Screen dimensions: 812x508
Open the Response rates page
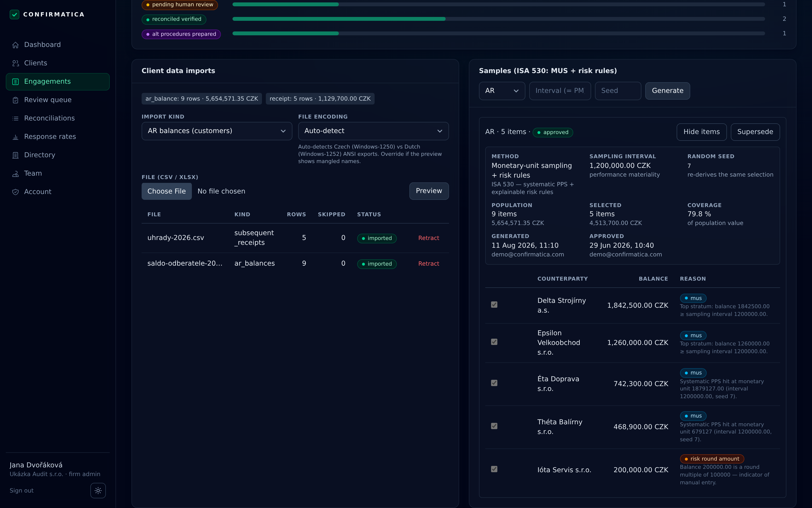(x=58, y=137)
